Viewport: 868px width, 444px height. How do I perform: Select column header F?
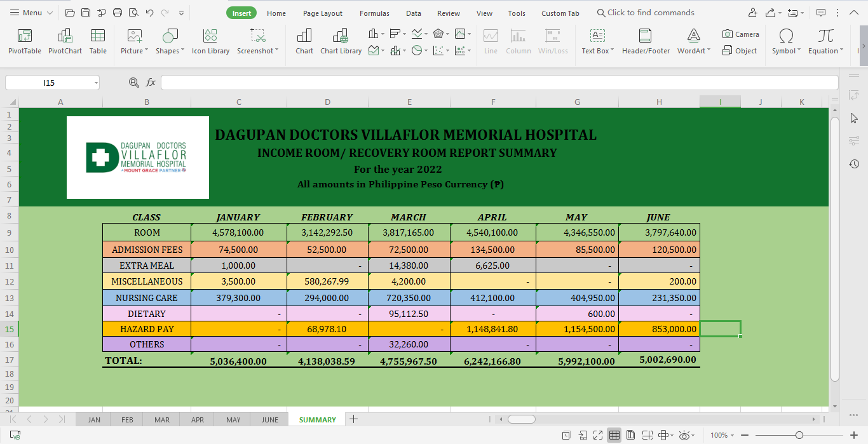point(493,102)
